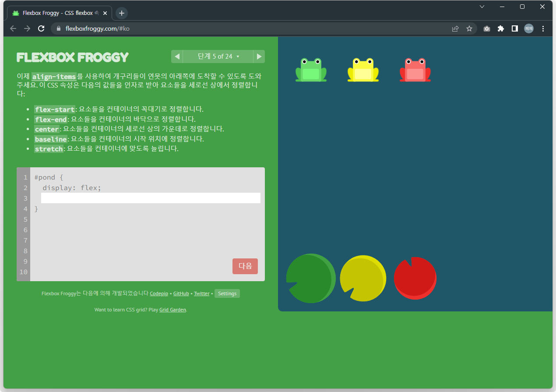Click the 다음 button

(245, 266)
